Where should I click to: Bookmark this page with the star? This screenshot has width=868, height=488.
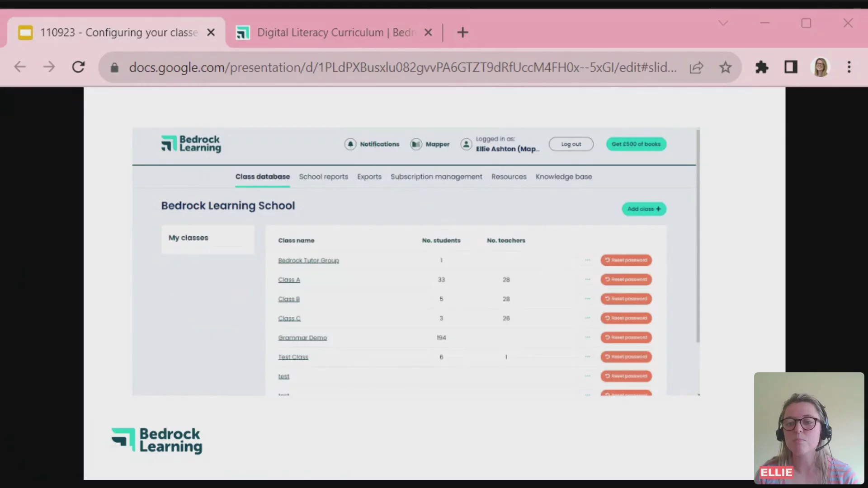pos(725,67)
